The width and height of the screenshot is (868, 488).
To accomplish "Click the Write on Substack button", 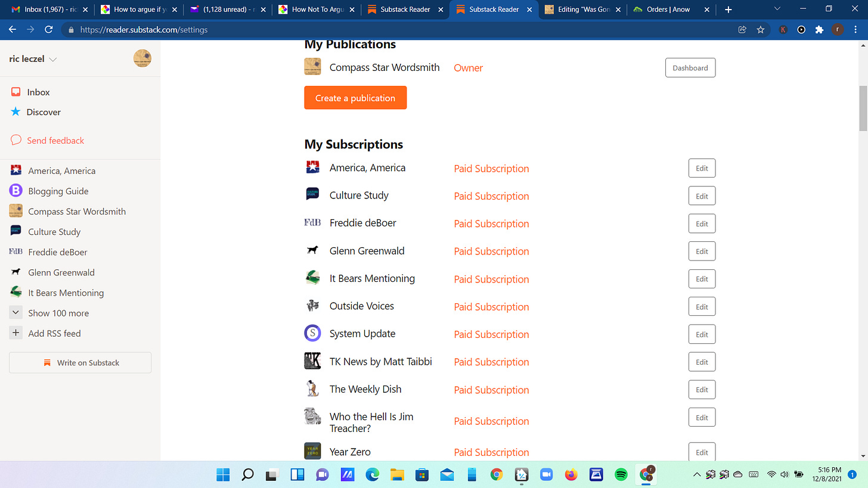I will (x=80, y=362).
